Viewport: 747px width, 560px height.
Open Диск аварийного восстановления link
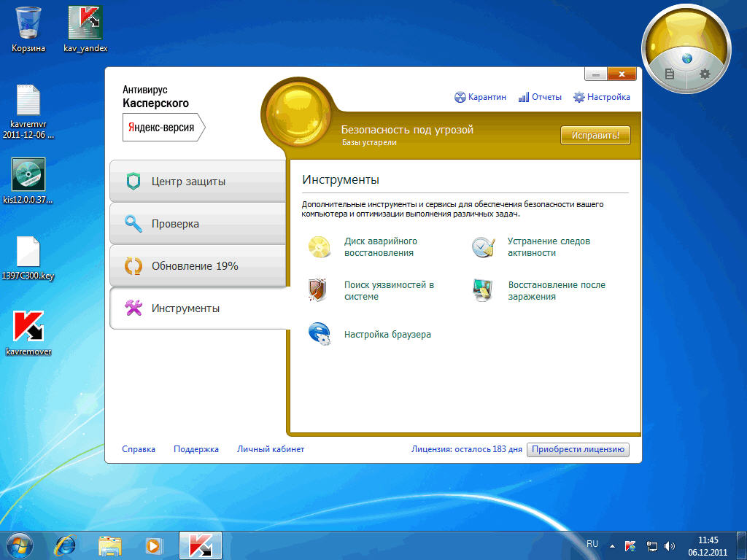pos(381,247)
